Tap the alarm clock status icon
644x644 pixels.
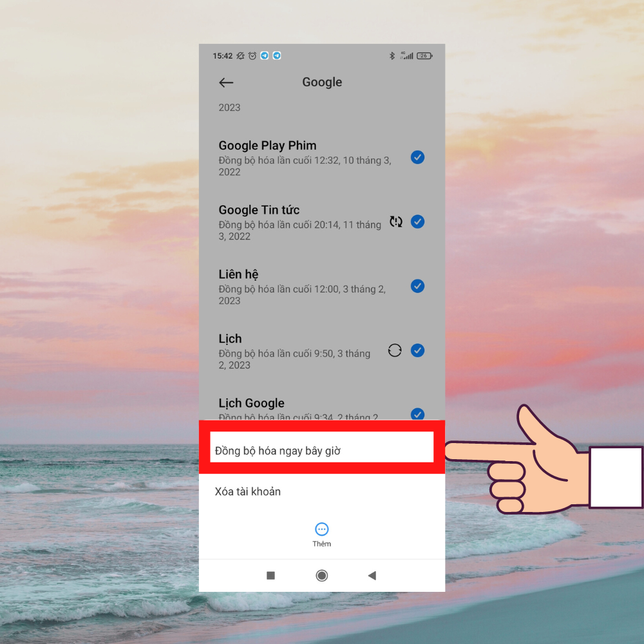(x=252, y=56)
